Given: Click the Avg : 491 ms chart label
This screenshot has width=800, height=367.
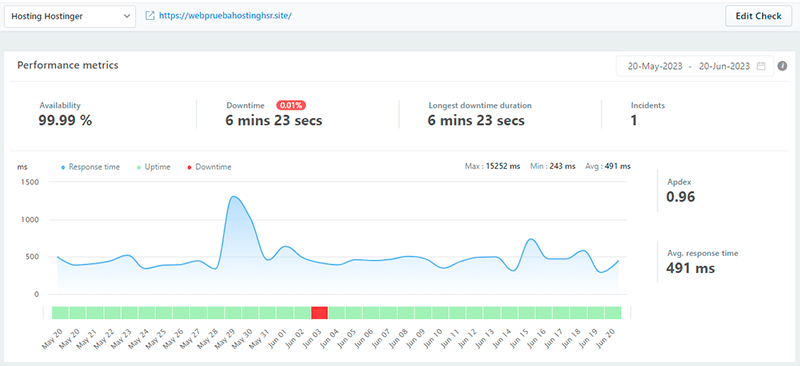Looking at the screenshot, I should pos(608,166).
